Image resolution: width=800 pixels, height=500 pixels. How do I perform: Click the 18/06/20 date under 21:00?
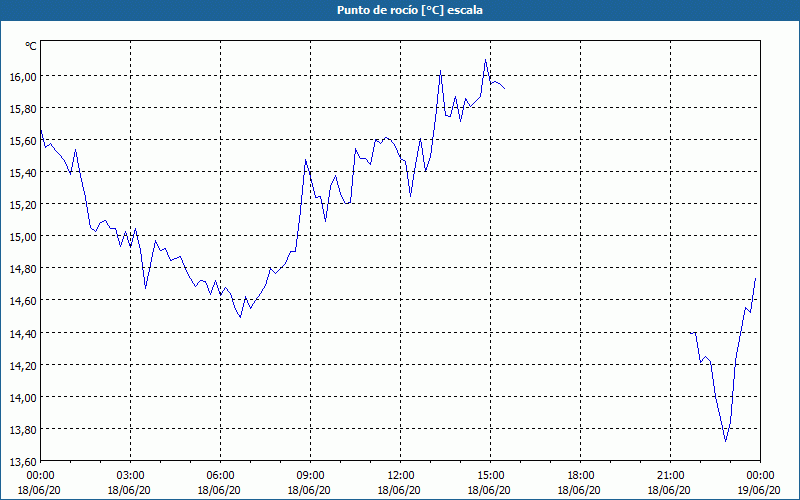(x=669, y=490)
